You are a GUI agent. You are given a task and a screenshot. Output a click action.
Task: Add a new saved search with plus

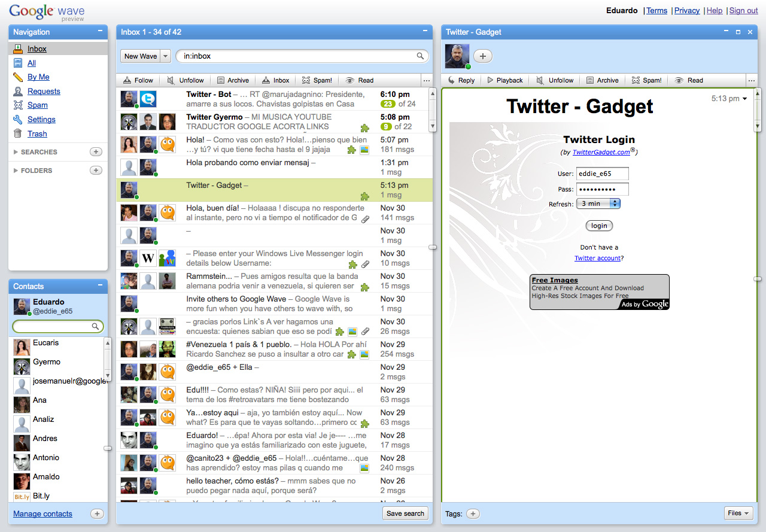click(96, 152)
